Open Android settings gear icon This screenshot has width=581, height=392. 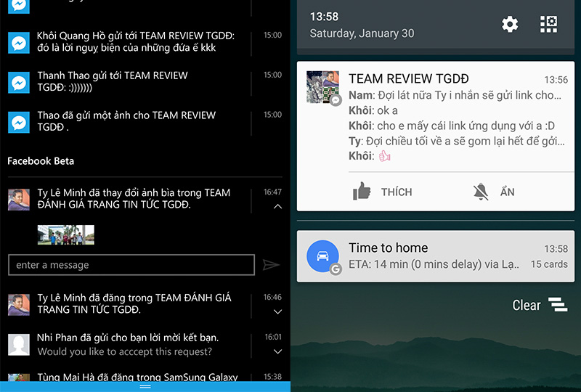tap(510, 25)
